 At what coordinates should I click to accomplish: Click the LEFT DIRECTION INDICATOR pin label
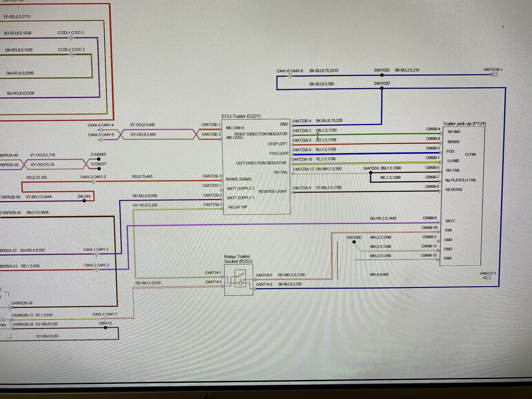point(261,163)
